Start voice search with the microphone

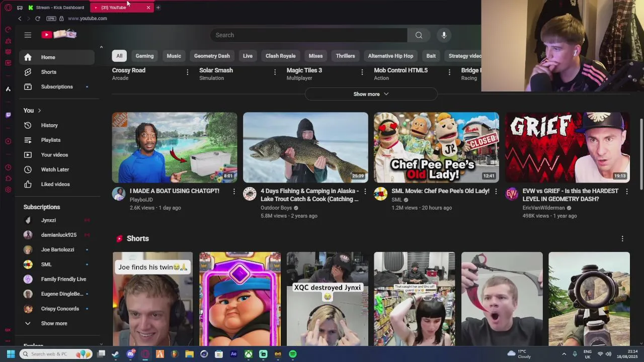(444, 35)
